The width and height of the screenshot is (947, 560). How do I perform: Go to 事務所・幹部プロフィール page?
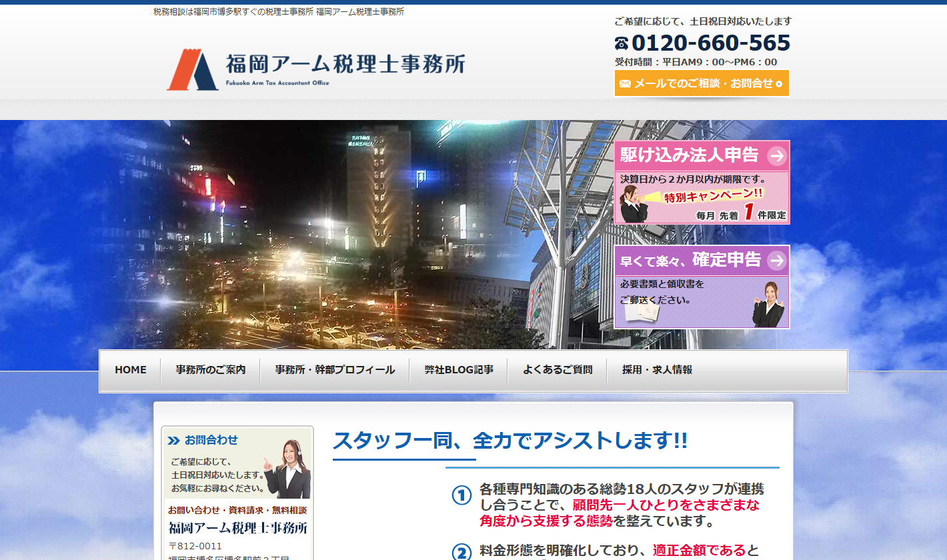tap(335, 370)
